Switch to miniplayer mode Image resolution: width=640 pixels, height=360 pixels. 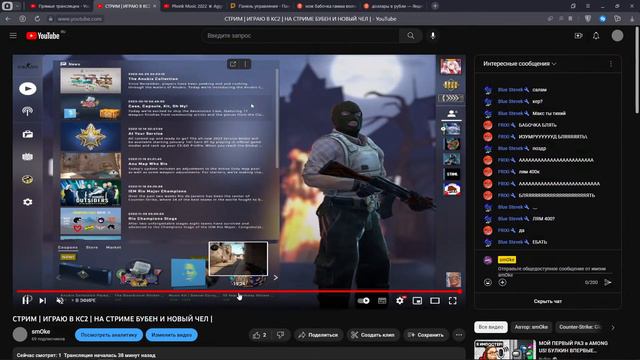coord(417,301)
